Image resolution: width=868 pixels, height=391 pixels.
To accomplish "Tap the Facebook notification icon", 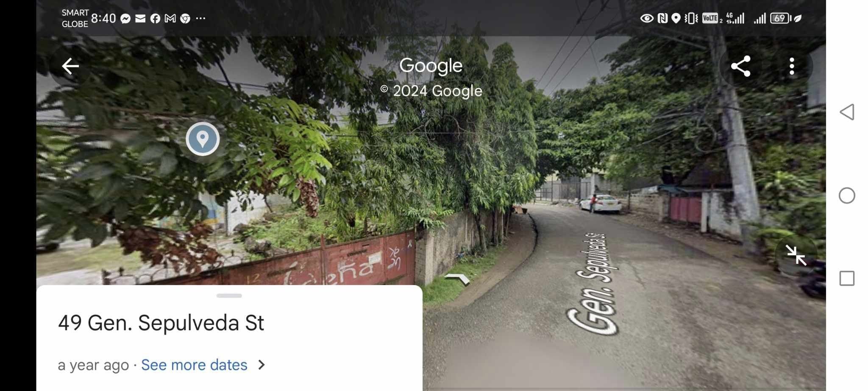I will 155,19.
